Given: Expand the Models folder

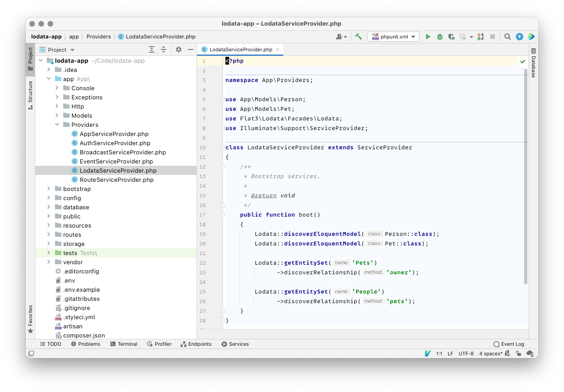Looking at the screenshot, I should (x=57, y=115).
